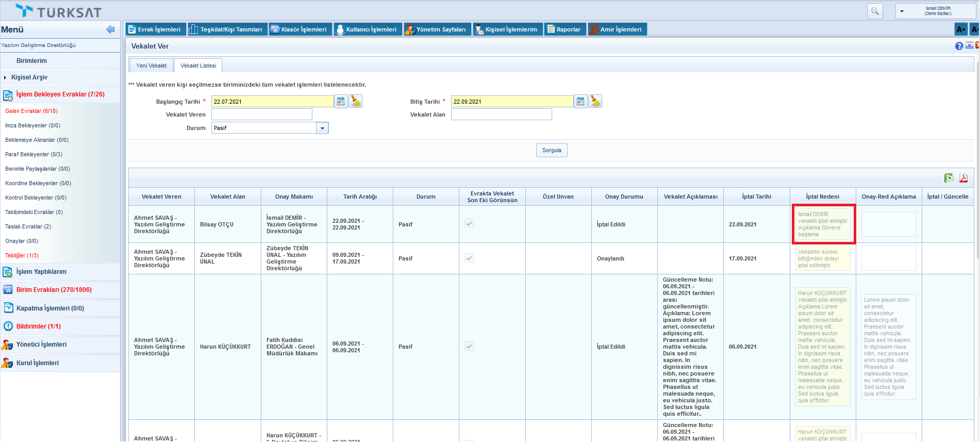Screen dimensions: 980x442
Task: Open the Durum dropdown showing Pasif
Action: pyautogui.click(x=322, y=128)
